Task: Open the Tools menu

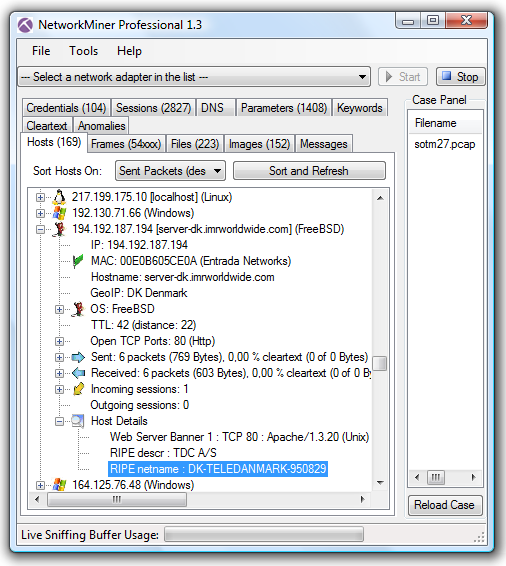Action: click(83, 51)
